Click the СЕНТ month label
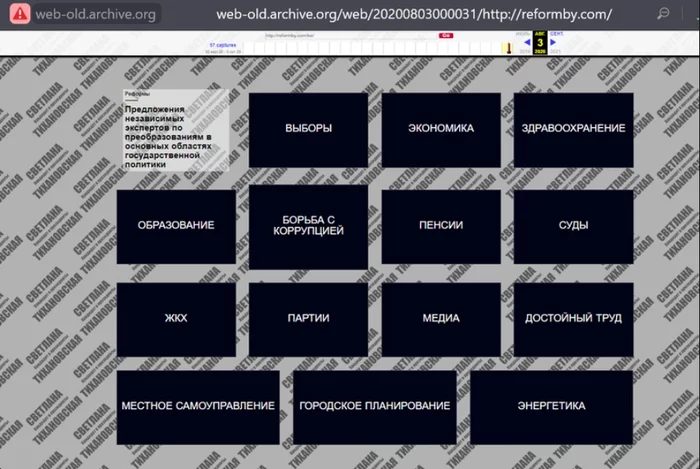Screen dimensions: 700x469 pos(556,34)
